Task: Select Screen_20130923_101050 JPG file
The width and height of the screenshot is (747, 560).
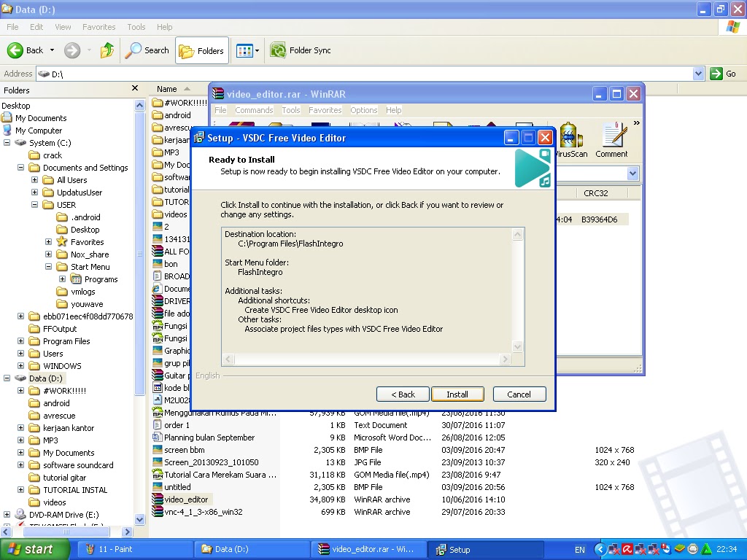Action: pyautogui.click(x=211, y=462)
